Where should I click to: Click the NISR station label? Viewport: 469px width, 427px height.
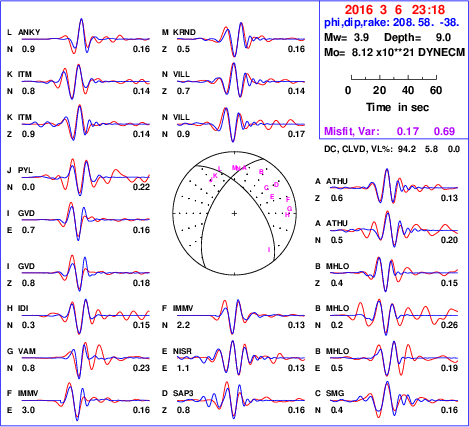click(x=182, y=351)
